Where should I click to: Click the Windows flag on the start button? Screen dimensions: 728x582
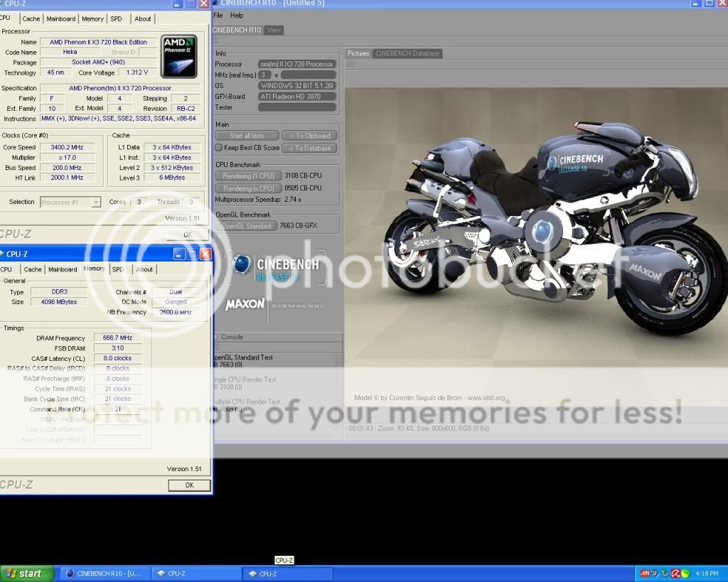click(x=11, y=573)
